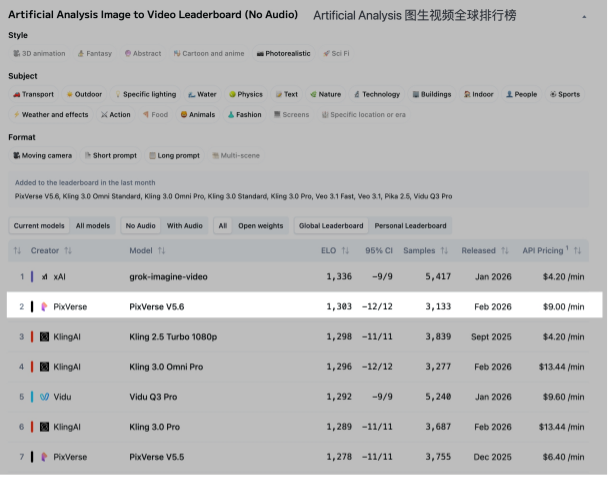This screenshot has height=479, width=611.
Task: Click the PixVerse logo in the V5.6 row
Action: [x=44, y=307]
